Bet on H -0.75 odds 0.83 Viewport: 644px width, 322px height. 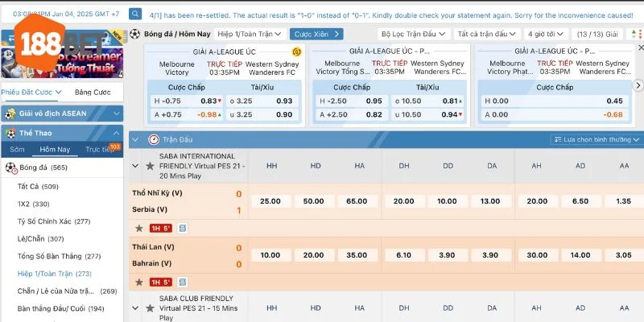pyautogui.click(x=187, y=101)
